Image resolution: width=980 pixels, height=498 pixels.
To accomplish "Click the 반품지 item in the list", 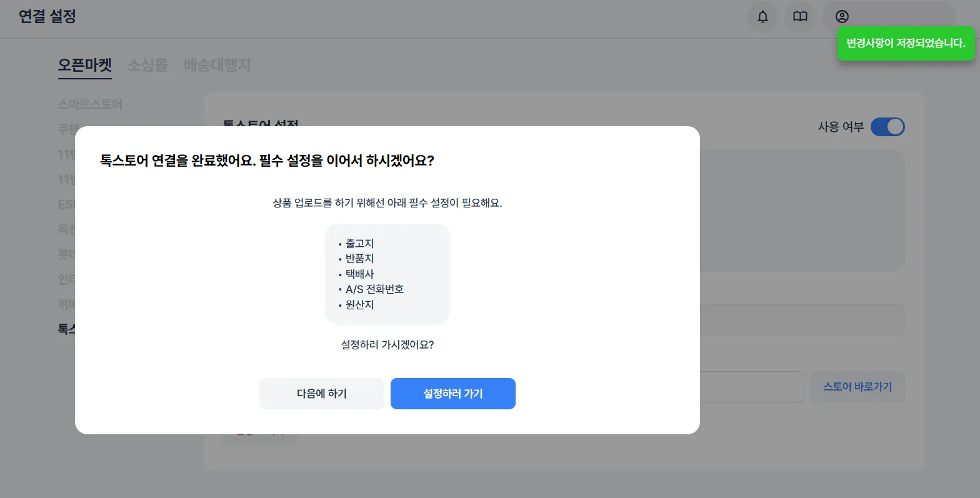I will point(359,259).
